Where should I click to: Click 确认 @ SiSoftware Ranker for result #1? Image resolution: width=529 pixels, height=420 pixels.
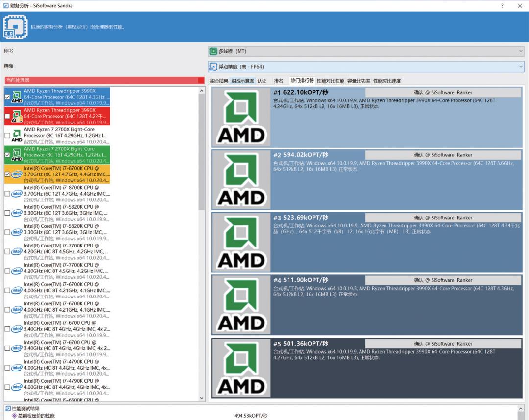[443, 93]
